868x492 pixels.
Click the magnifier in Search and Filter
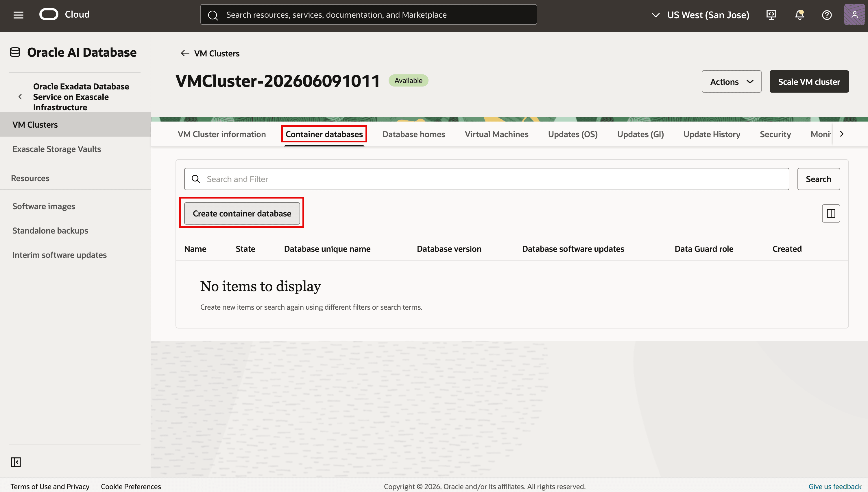(196, 179)
